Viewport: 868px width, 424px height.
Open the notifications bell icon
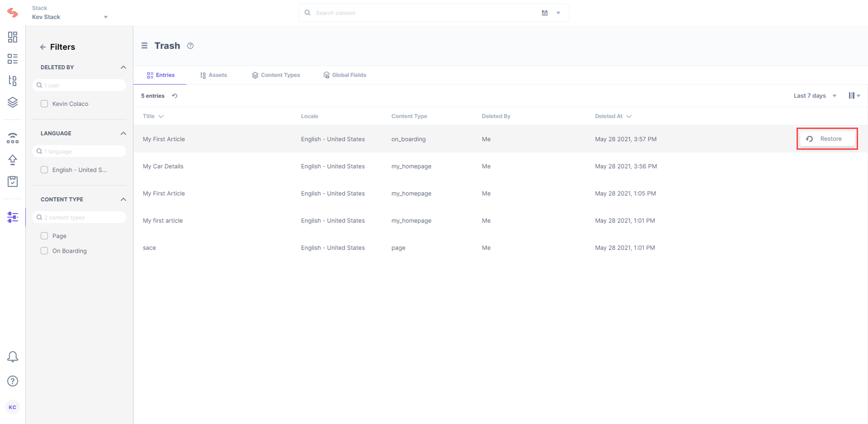pyautogui.click(x=12, y=357)
